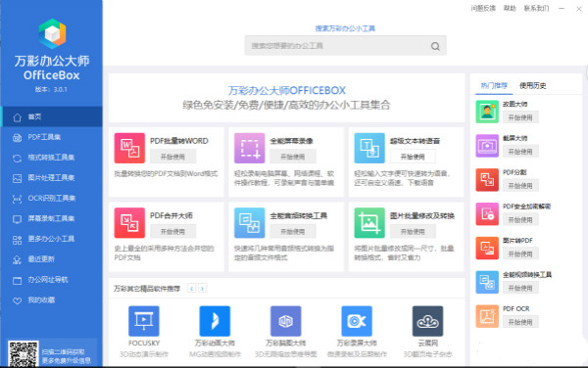The width and height of the screenshot is (588, 368).
Task: Open 办公网址导航 sidebar entry
Action: [52, 280]
